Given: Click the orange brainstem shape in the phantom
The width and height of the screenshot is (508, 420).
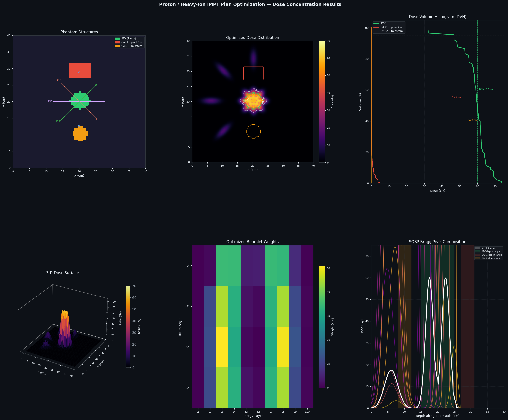Looking at the screenshot, I should [x=80, y=134].
